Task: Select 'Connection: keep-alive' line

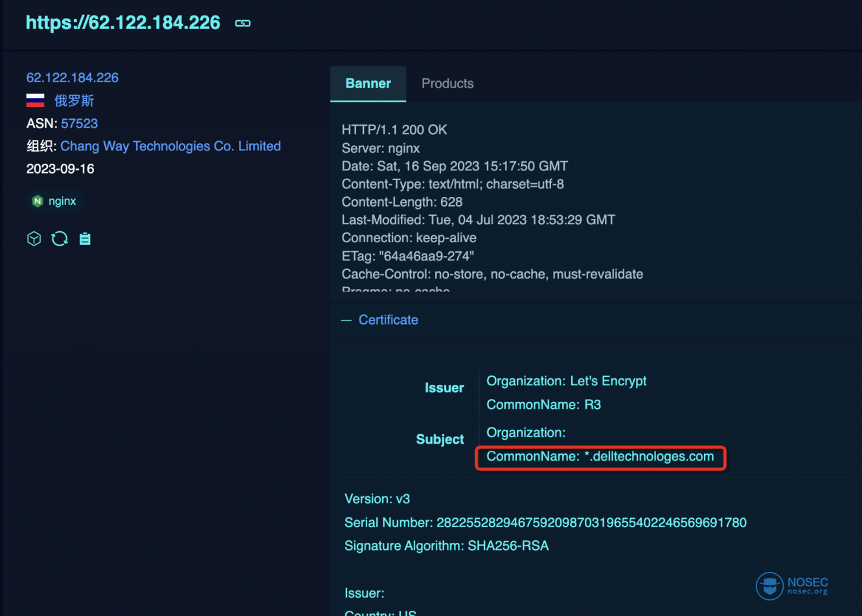Action: coord(409,238)
